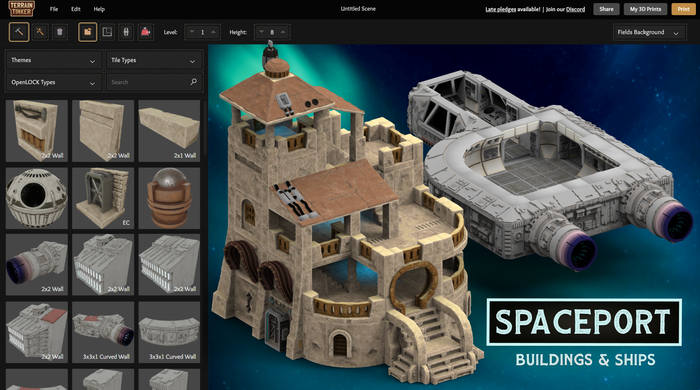700x390 pixels.
Task: Focus the tile Search field
Action: coord(154,82)
